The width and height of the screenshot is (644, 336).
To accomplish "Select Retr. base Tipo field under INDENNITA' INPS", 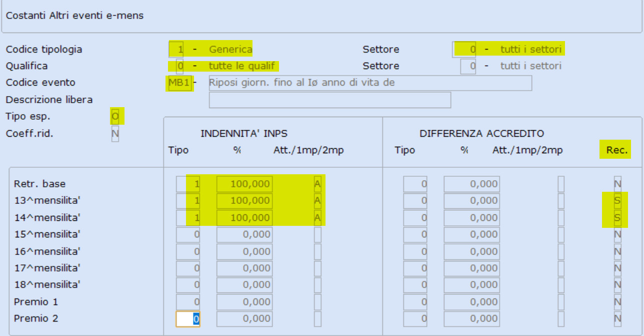I will click(188, 184).
